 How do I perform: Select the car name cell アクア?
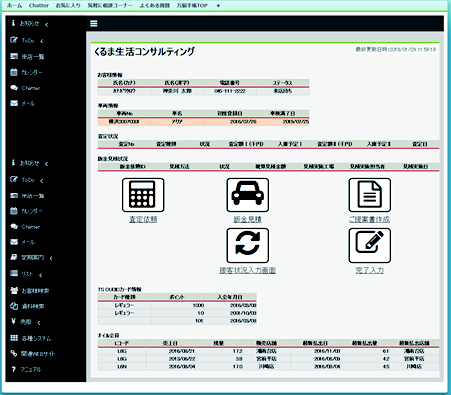[177, 122]
